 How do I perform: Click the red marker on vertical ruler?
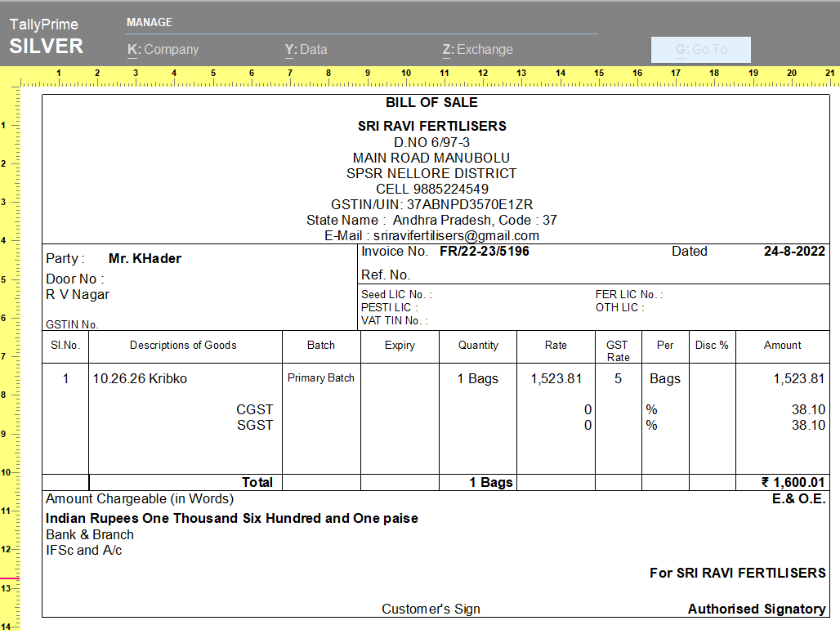coord(10,578)
